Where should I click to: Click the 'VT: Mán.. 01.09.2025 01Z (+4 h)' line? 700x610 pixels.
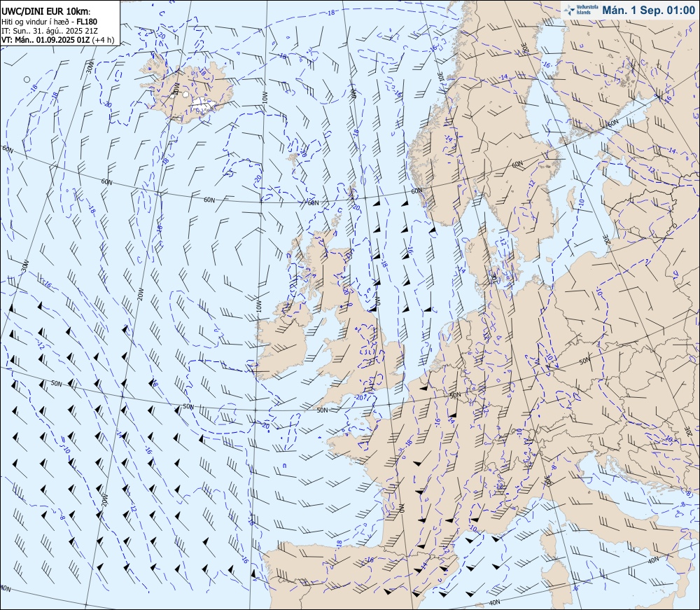pos(57,39)
